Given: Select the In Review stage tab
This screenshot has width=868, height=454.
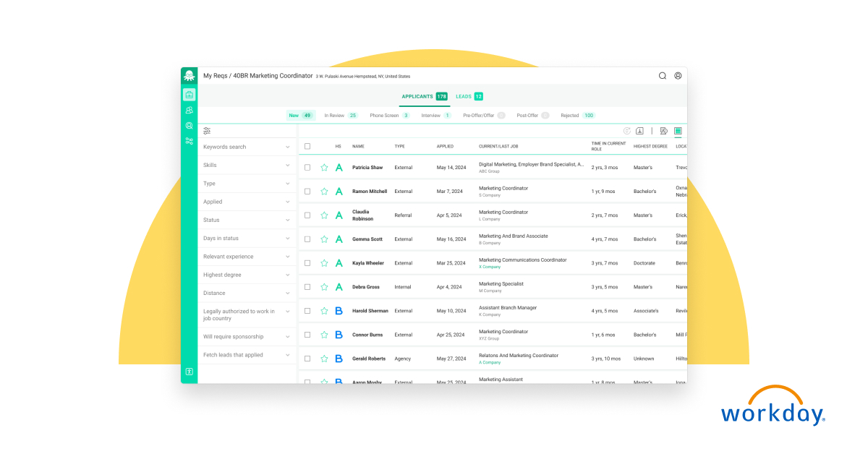Looking at the screenshot, I should tap(341, 115).
